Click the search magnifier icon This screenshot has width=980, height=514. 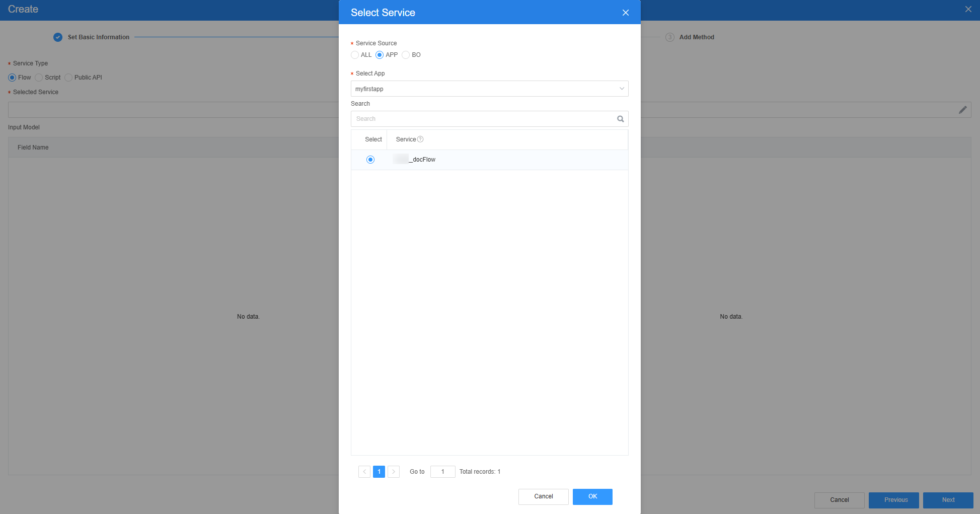pyautogui.click(x=621, y=119)
